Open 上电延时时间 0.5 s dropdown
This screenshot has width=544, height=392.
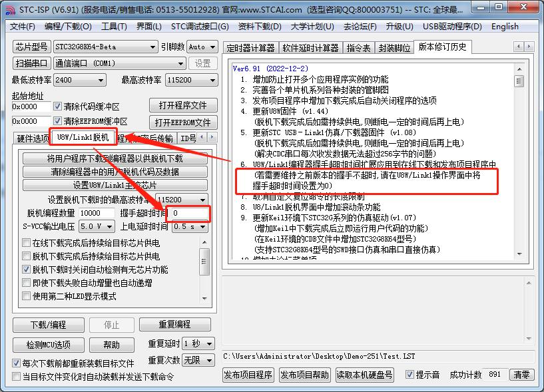pos(190,226)
